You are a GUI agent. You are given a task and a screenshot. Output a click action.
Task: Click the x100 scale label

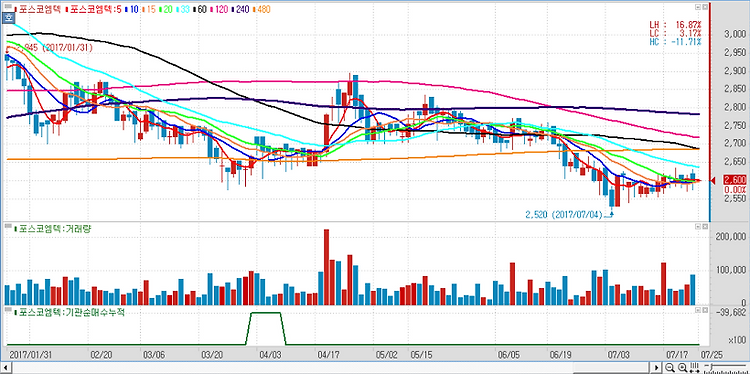[737, 340]
